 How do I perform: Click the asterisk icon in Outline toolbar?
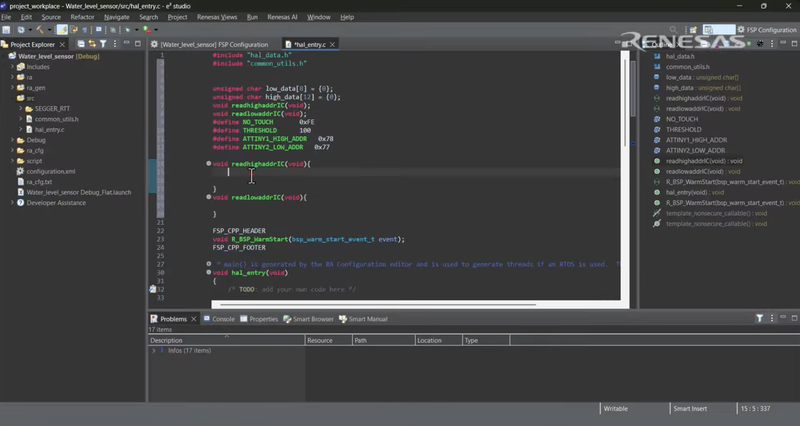[760, 43]
